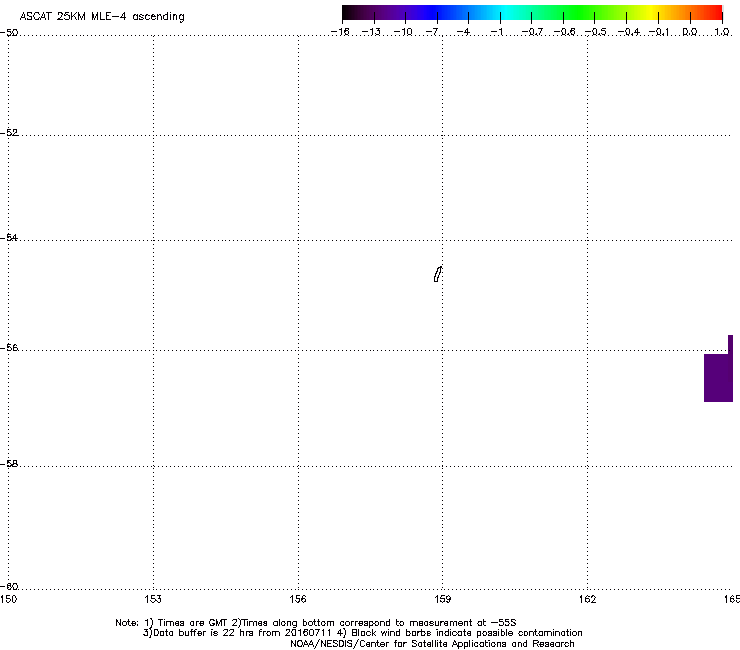Screen dimensions: 740x650
Task: Click the data buffer 22 hrs note
Action: [x=362, y=633]
